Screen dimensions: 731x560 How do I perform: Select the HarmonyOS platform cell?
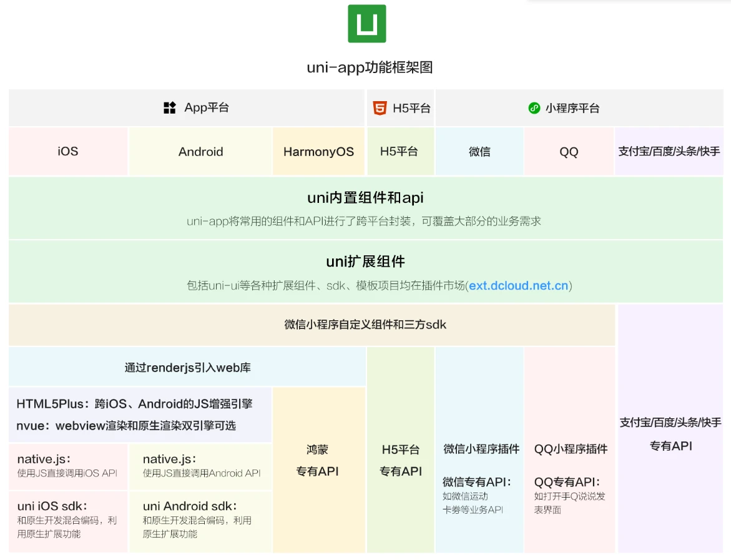click(x=318, y=151)
